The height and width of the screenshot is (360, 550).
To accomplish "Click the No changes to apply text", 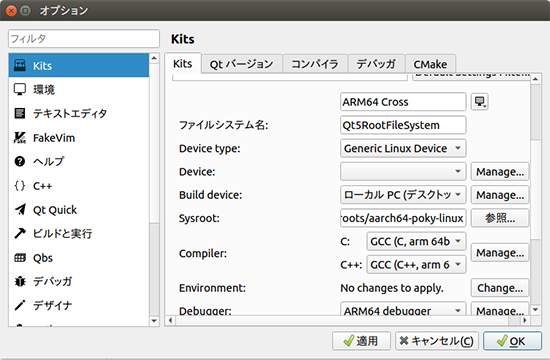I will [392, 288].
